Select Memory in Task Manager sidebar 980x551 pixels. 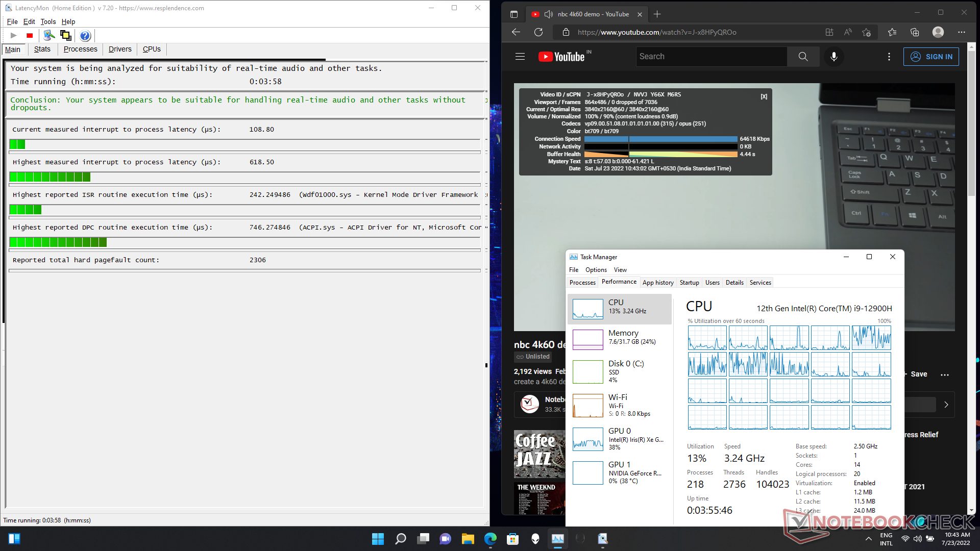619,339
